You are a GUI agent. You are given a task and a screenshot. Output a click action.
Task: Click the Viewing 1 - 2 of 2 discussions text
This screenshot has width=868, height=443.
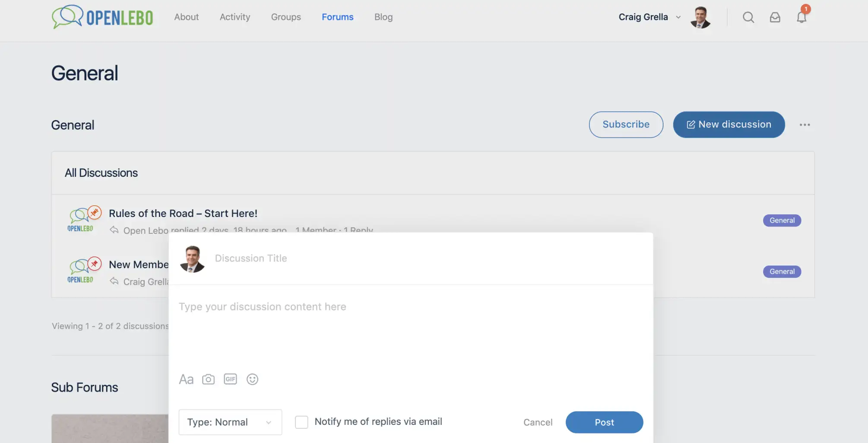pos(110,326)
